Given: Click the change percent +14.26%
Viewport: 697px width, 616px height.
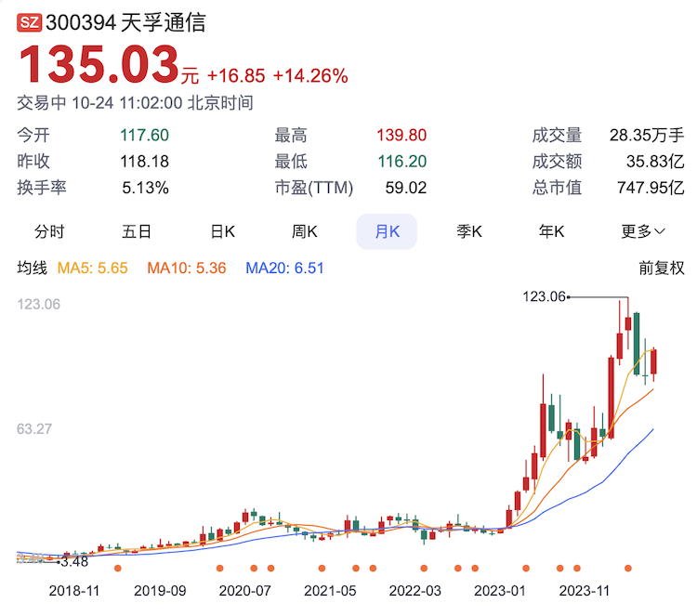Looking at the screenshot, I should pyautogui.click(x=310, y=75).
